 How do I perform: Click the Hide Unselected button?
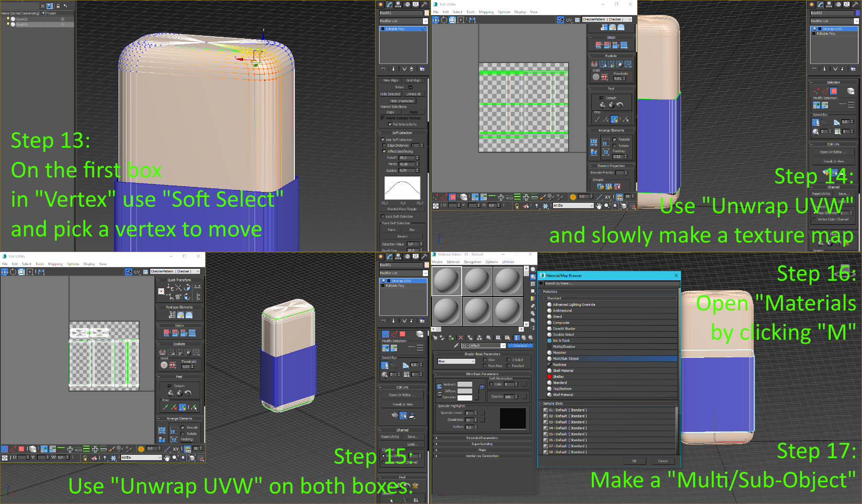[x=402, y=101]
